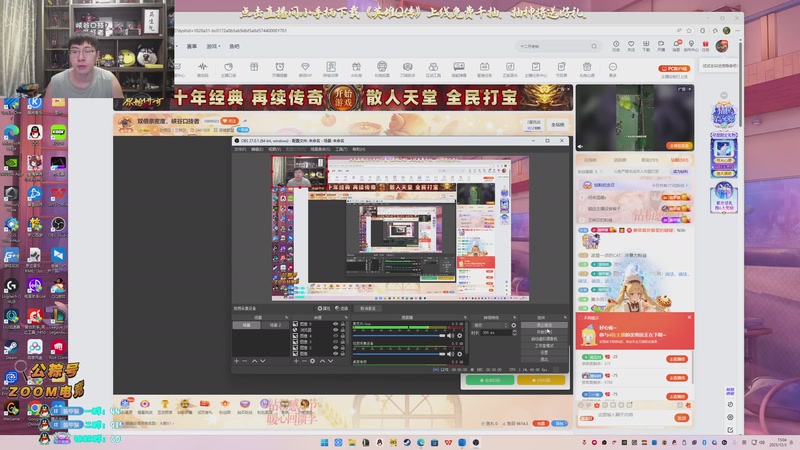
Task: Open settings gear of first mixer channel
Action: pyautogui.click(x=460, y=336)
